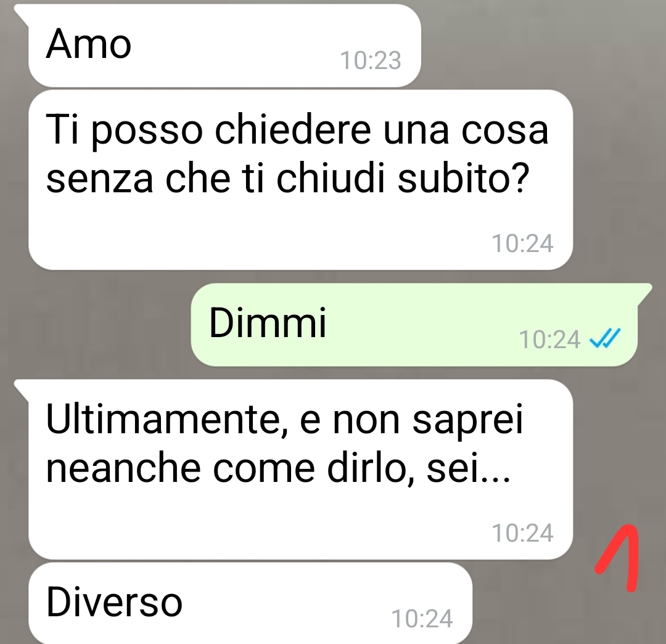Tap the blue double-check read receipt

(x=606, y=338)
